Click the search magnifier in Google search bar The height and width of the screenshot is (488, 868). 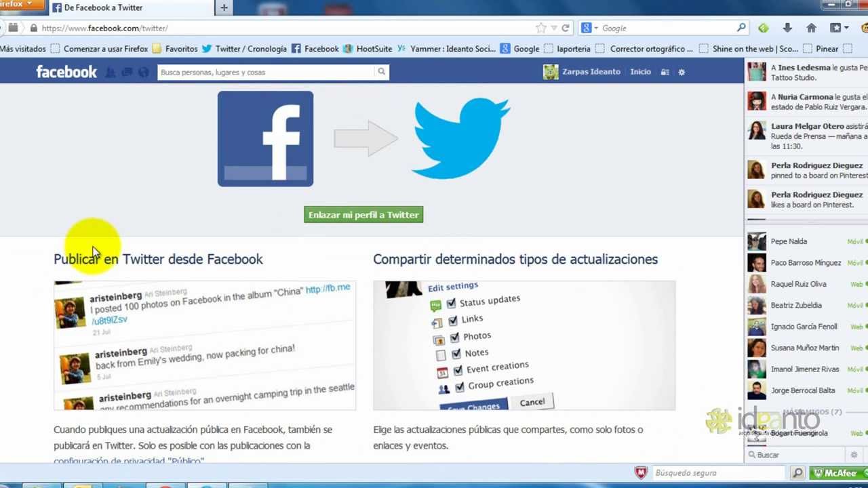coord(741,28)
